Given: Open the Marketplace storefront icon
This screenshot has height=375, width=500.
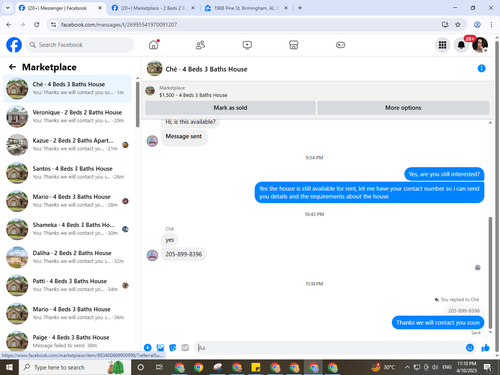Looking at the screenshot, I should point(294,45).
